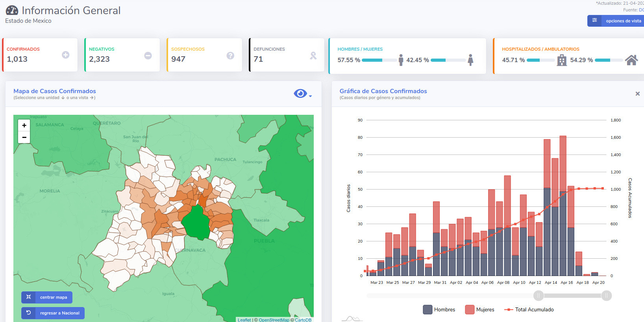
Task: Click the Iguala label on map
Action: [x=168, y=294]
